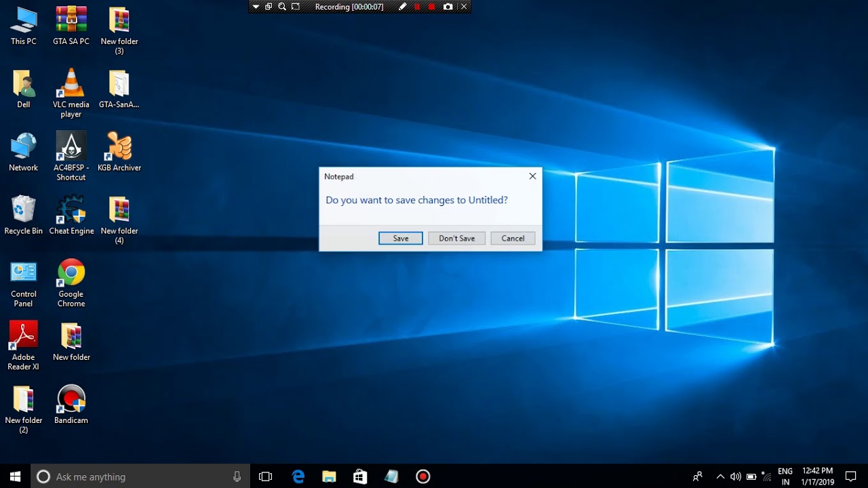Viewport: 868px width, 488px height.
Task: Select the Recycle Bin icon
Action: [x=24, y=215]
